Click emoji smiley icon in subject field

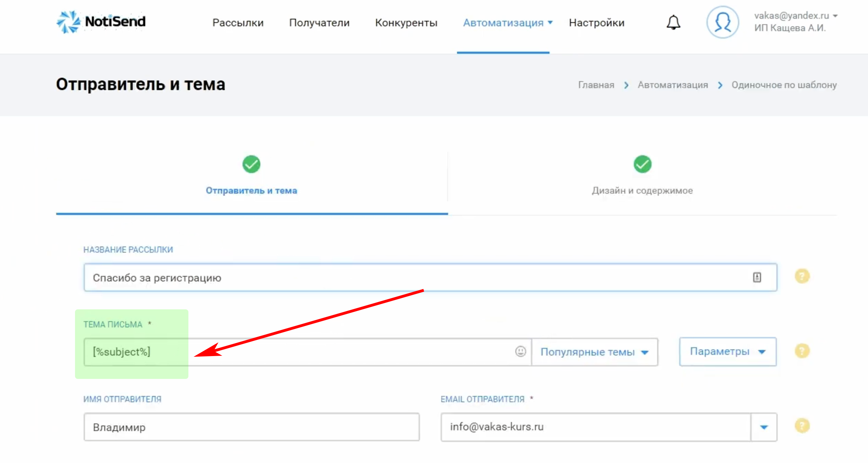tap(520, 352)
